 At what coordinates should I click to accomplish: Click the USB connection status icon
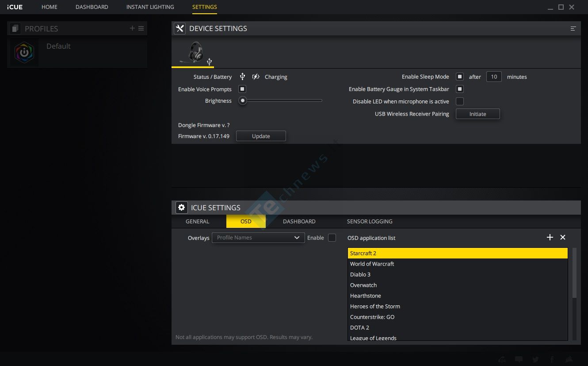242,77
